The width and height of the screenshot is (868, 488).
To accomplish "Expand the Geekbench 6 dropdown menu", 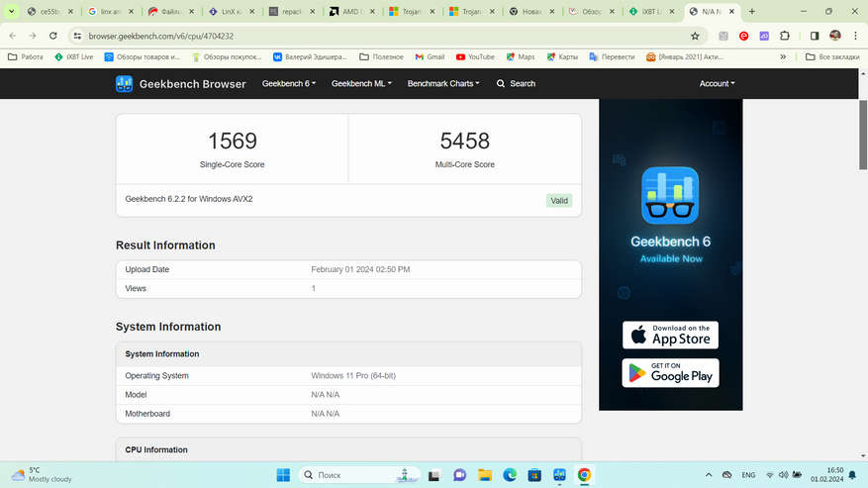I will click(x=288, y=83).
